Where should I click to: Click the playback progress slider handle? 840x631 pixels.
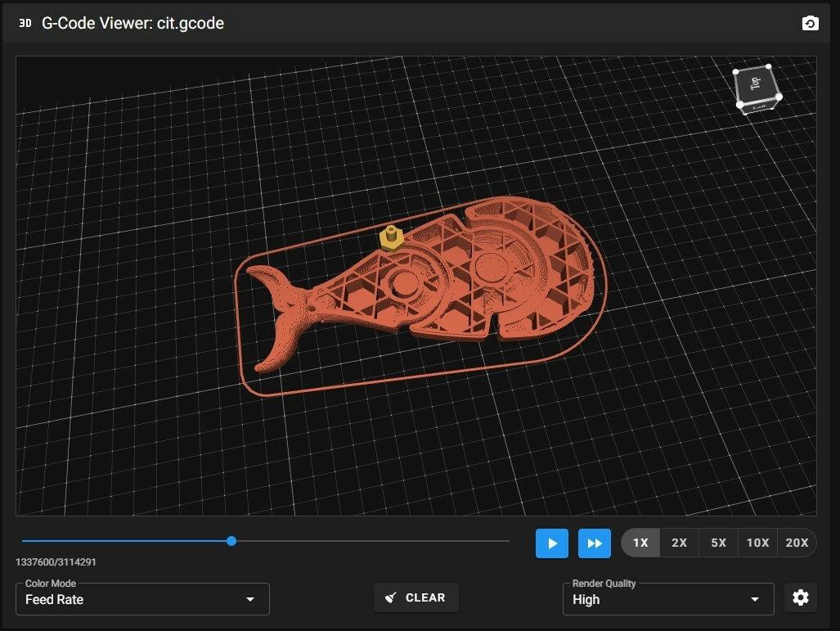click(231, 541)
